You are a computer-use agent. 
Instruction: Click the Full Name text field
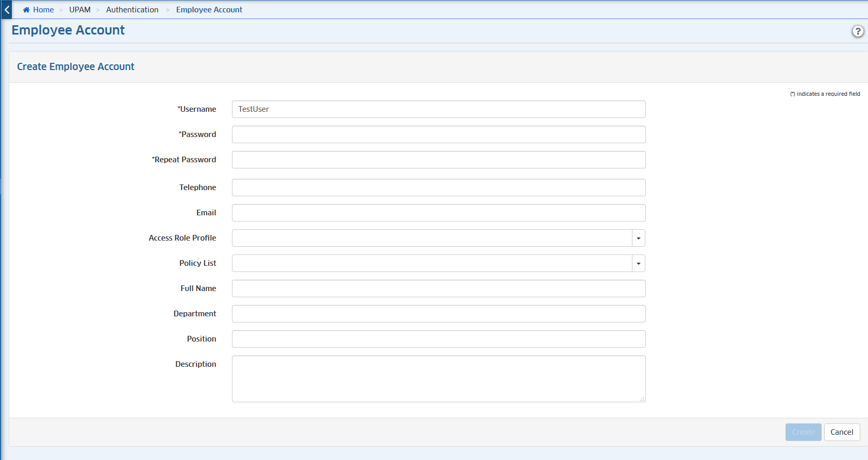438,288
